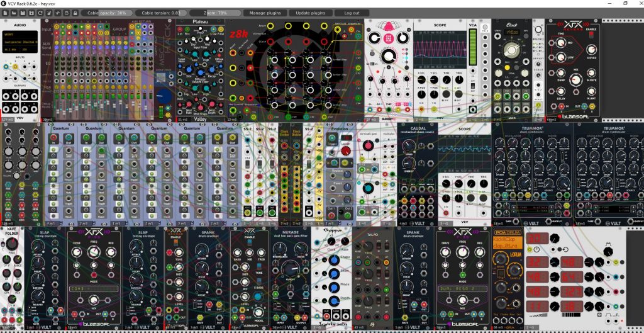Click PCM Drum sample name display
The width and height of the screenshot is (644, 333).
(508, 242)
